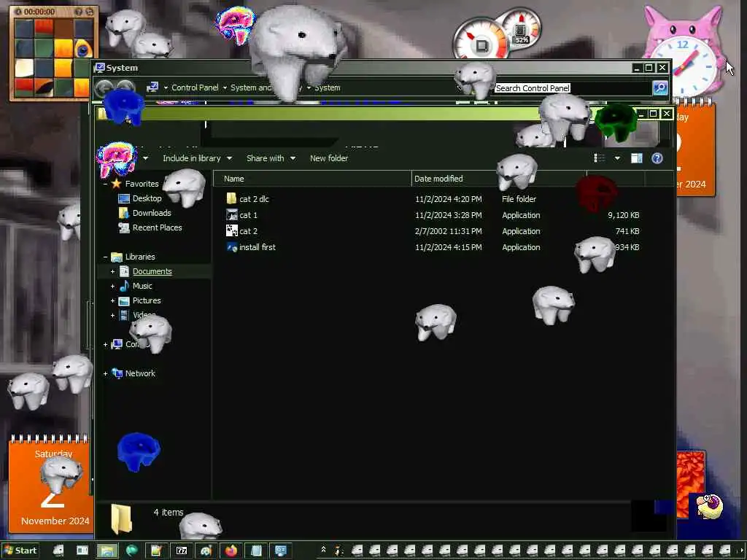Sort files by Date modified column

pos(438,179)
